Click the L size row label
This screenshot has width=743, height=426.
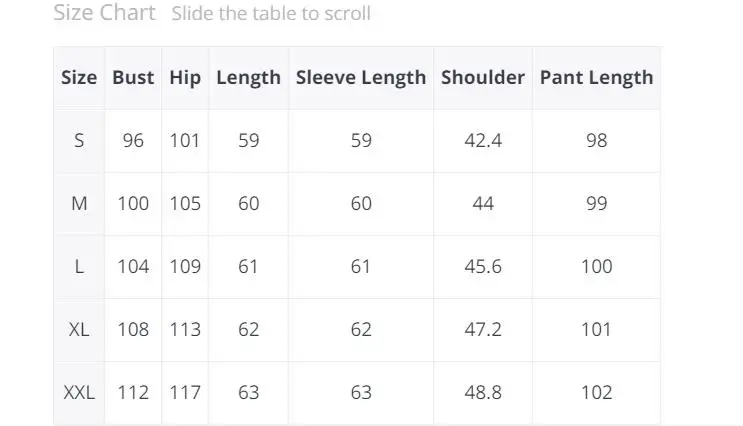pos(79,267)
